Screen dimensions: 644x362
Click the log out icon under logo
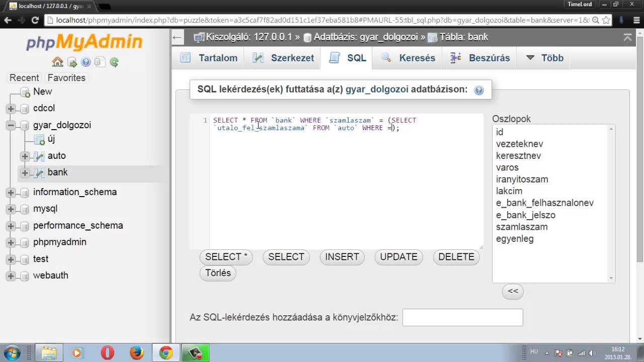tap(72, 62)
